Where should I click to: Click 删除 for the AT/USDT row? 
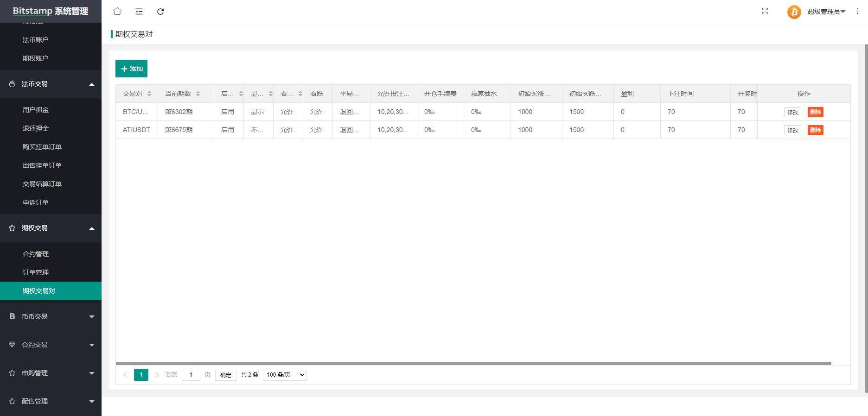tap(815, 130)
